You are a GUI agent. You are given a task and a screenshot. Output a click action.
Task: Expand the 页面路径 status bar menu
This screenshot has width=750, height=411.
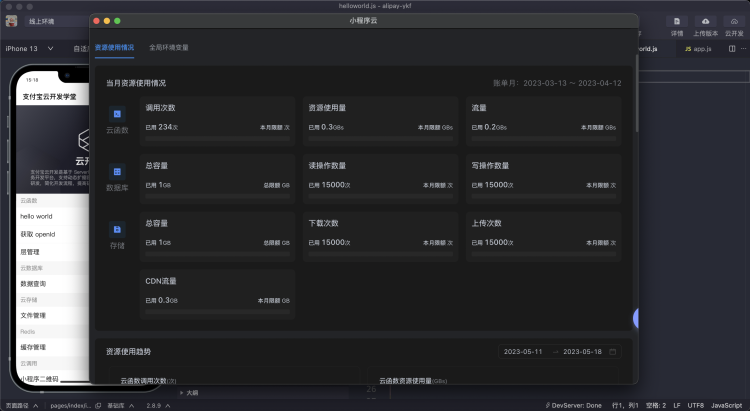[22, 406]
